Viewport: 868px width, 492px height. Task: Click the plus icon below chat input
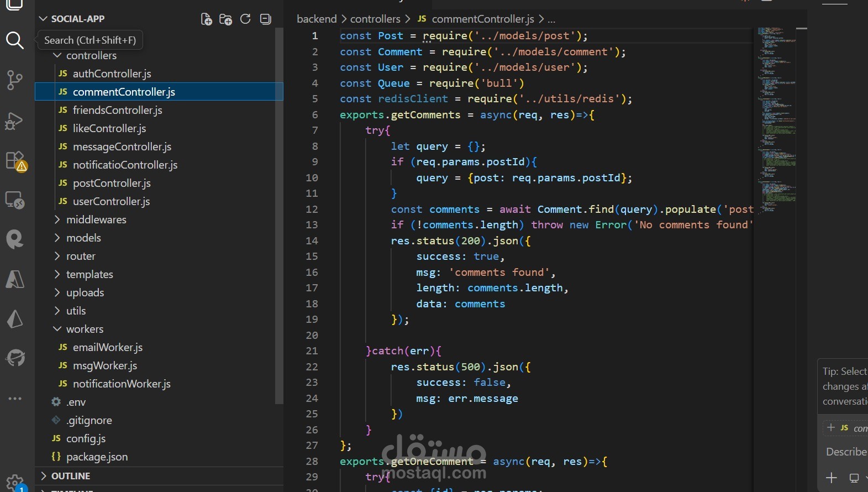[831, 478]
